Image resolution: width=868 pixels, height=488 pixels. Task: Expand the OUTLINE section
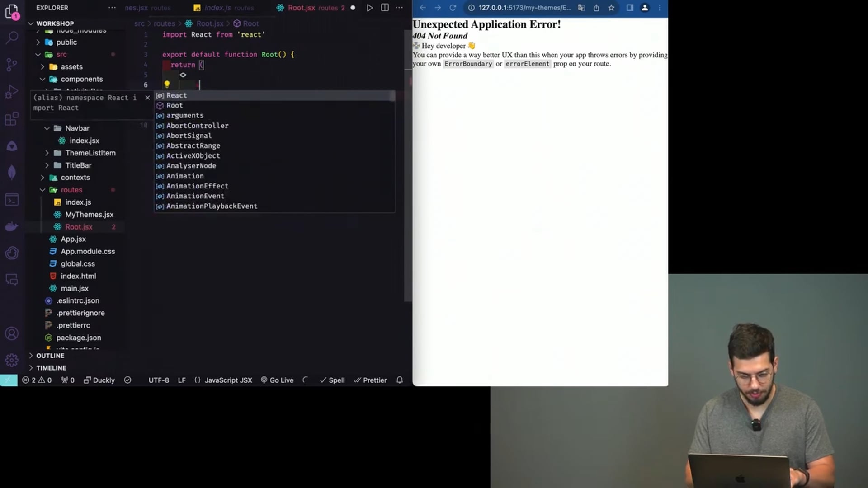[50, 356]
